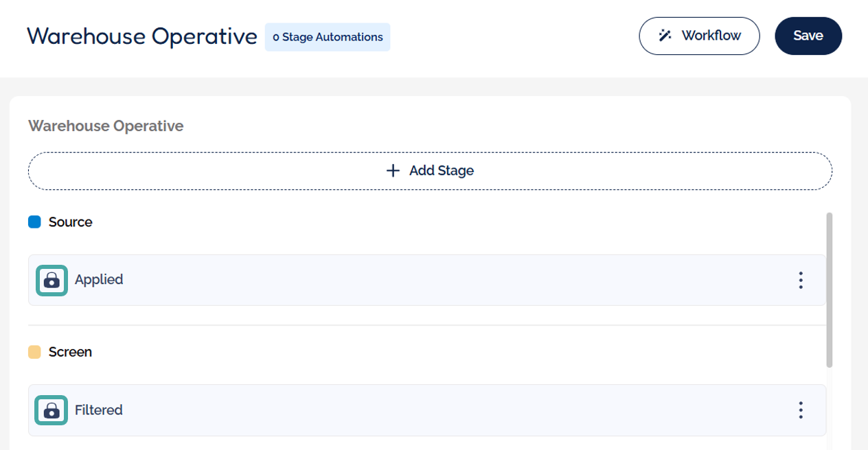868x450 pixels.
Task: Click the stage list scrollbar thumb
Action: [x=829, y=288]
